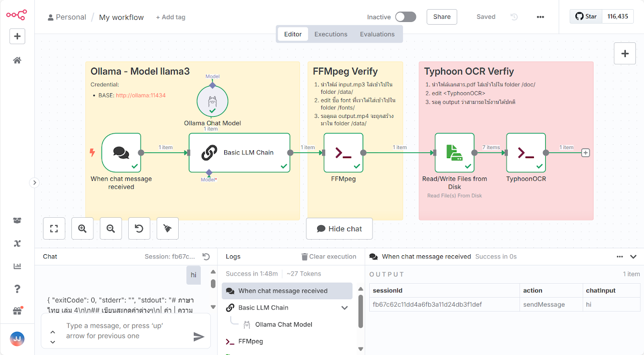This screenshot has height=355, width=644.
Task: Click the 116,435 star count
Action: click(x=618, y=17)
